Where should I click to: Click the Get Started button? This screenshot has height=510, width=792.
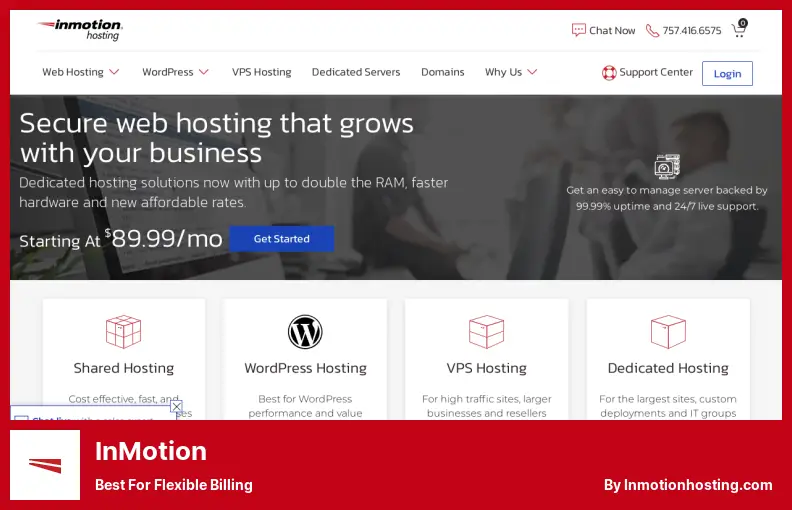pyautogui.click(x=281, y=239)
